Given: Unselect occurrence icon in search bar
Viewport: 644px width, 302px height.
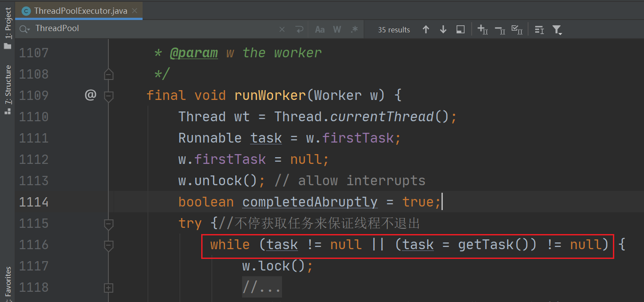Looking at the screenshot, I should pos(500,30).
